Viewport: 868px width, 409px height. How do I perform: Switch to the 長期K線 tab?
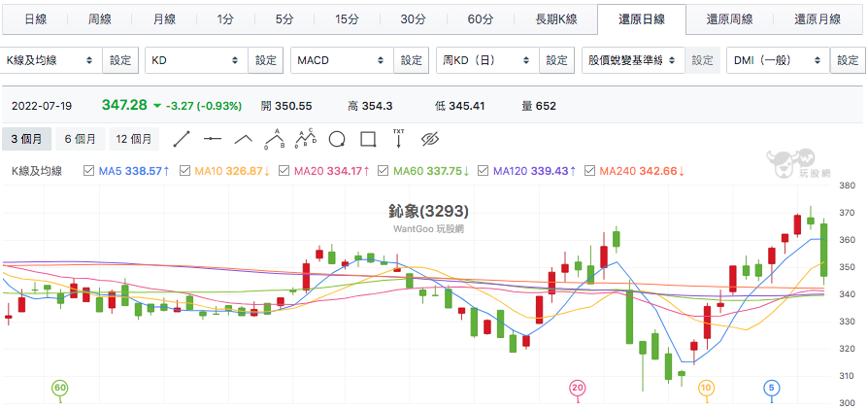click(556, 19)
